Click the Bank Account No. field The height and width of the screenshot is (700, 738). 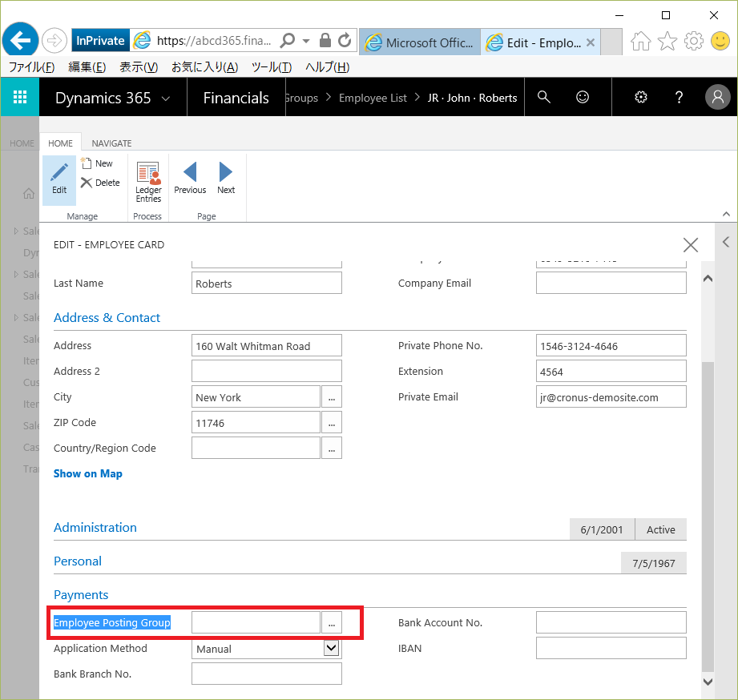(611, 623)
